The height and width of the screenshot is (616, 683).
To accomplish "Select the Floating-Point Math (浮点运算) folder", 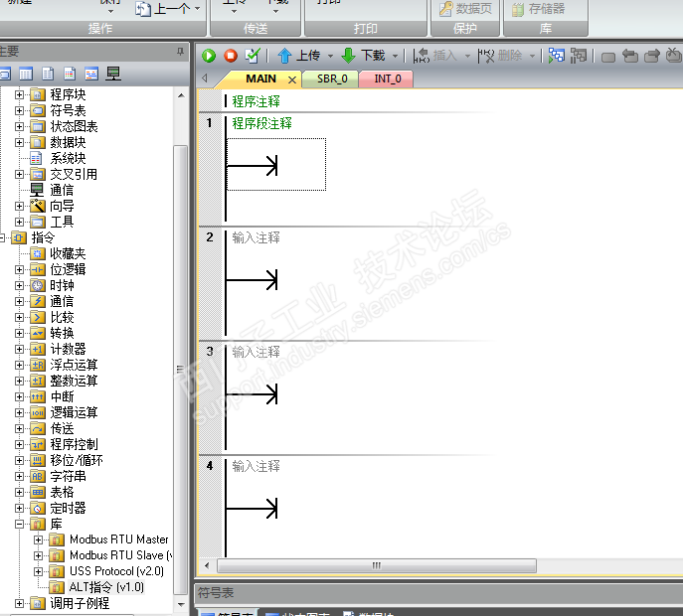I will point(74,365).
